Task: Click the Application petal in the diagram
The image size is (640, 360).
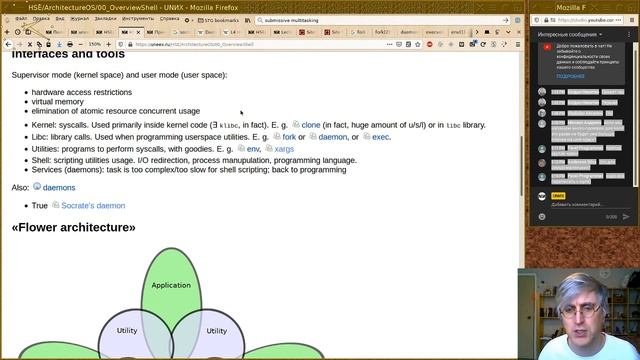Action: coord(171,285)
